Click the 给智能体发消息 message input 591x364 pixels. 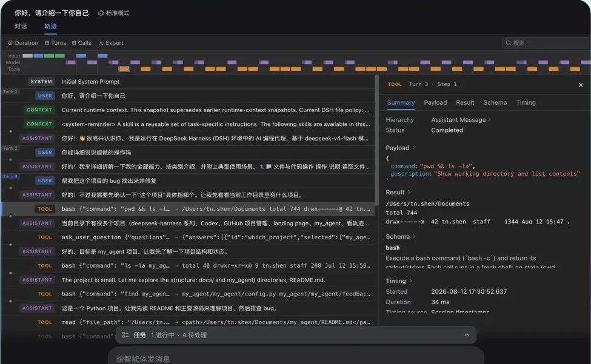coord(296,359)
